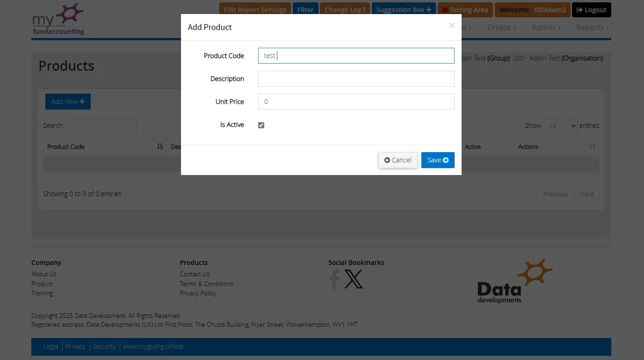Save the new product
This screenshot has height=360, width=644.
click(438, 160)
